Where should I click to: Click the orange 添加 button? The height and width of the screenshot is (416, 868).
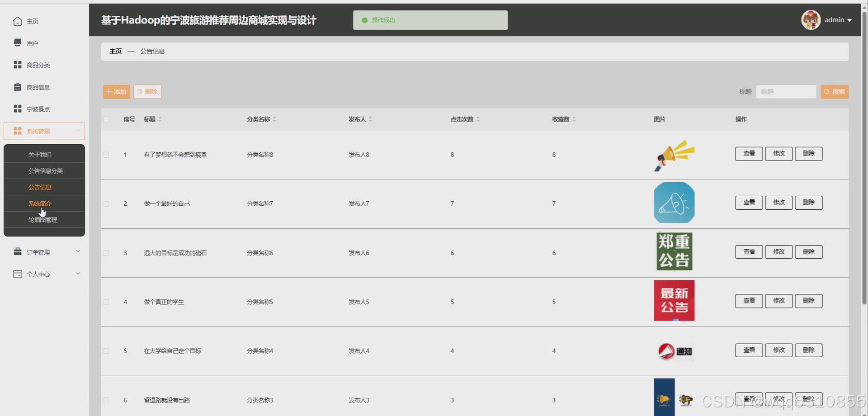coord(116,92)
